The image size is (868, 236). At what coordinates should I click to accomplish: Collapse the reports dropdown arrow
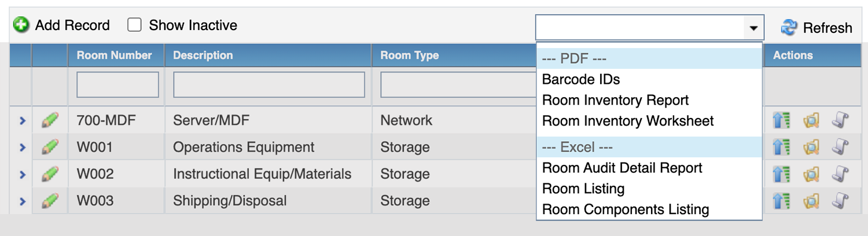753,28
